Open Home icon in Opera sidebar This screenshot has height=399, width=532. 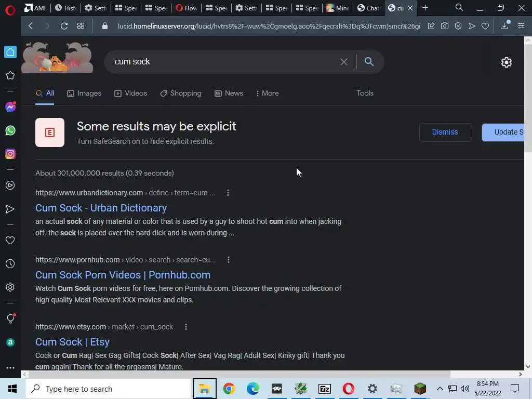(10, 52)
